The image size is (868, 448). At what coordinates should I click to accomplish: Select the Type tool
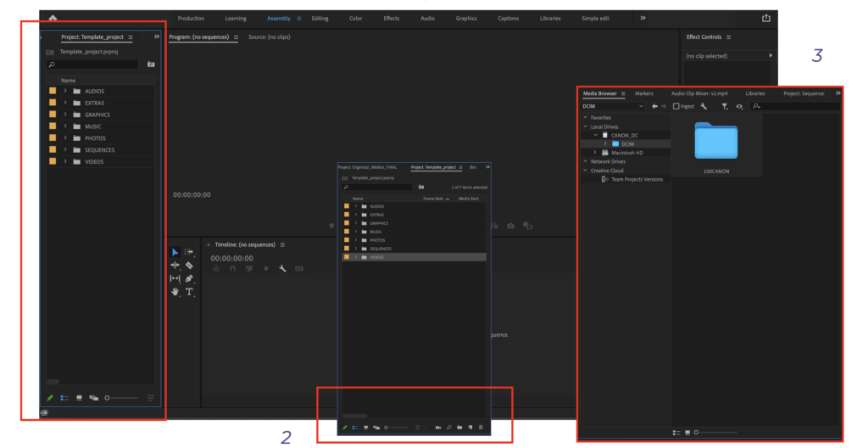click(x=189, y=292)
